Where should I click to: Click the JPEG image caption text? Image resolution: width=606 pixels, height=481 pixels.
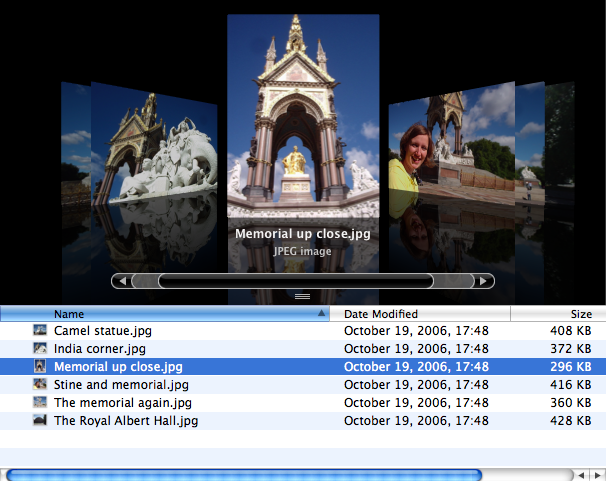302,252
